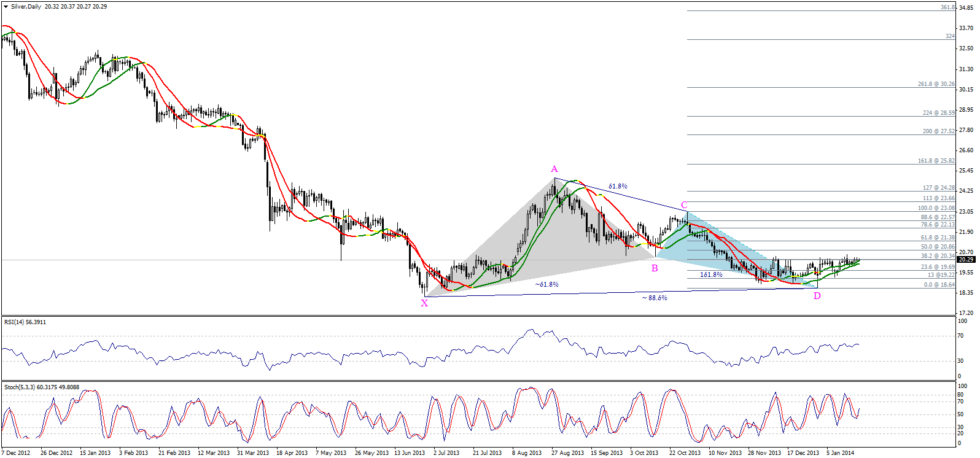Select the 161.8% ratio label in blue triangle
Image resolution: width=980 pixels, height=458 pixels.
coord(711,274)
